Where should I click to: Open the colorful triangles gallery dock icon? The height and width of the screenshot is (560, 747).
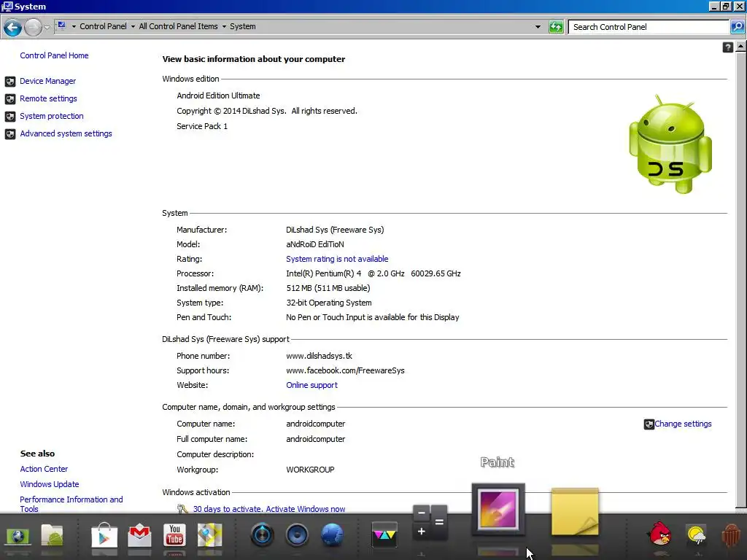(384, 534)
